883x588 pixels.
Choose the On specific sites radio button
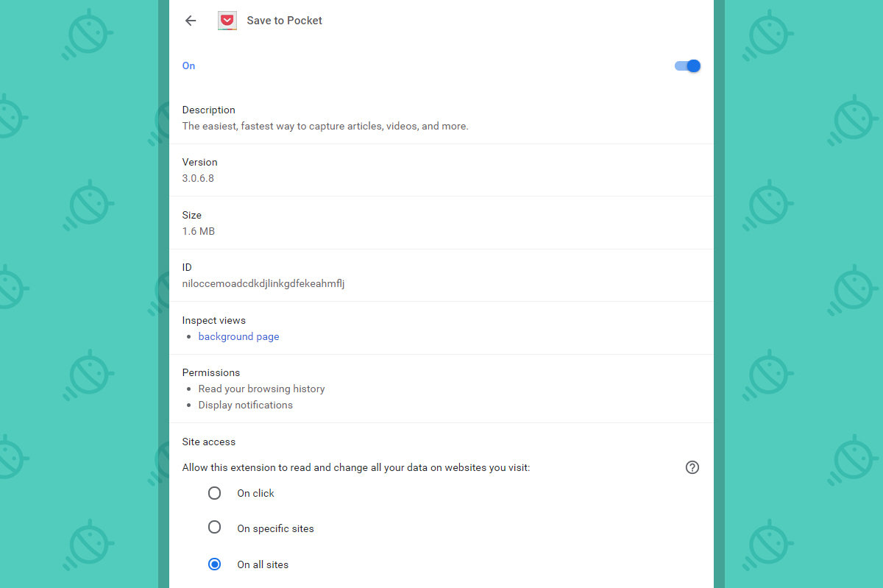[x=214, y=528]
